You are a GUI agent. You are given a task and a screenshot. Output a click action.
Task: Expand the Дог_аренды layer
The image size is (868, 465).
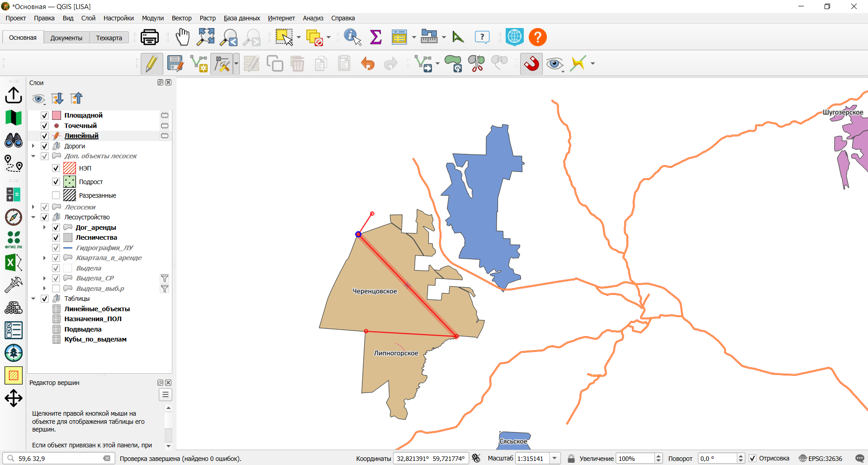[x=44, y=228]
